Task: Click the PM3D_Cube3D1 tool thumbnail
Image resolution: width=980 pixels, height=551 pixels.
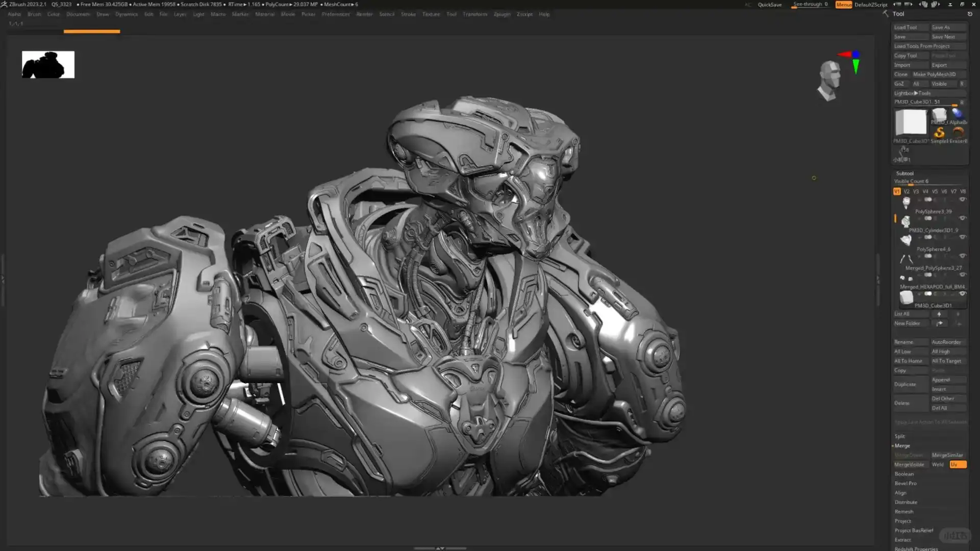Action: 911,122
